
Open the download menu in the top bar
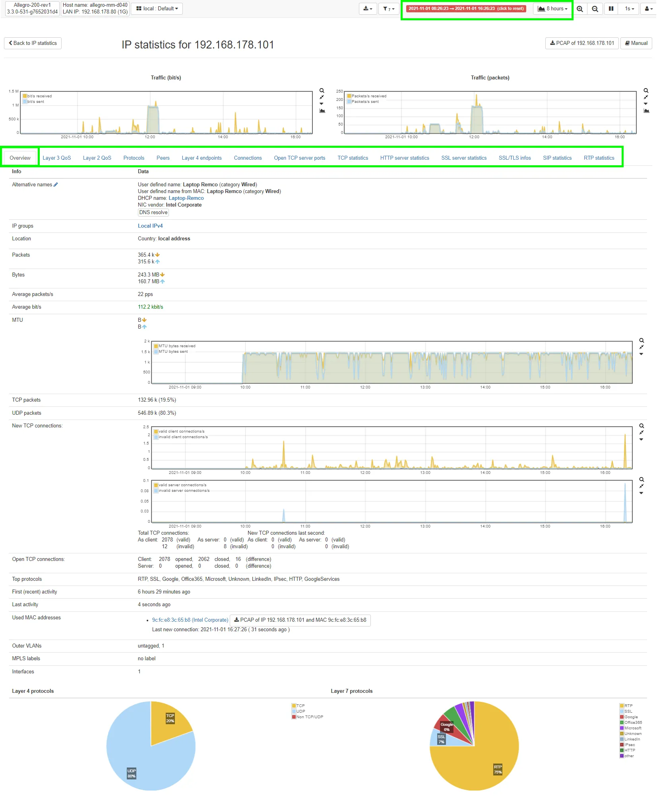click(x=368, y=9)
